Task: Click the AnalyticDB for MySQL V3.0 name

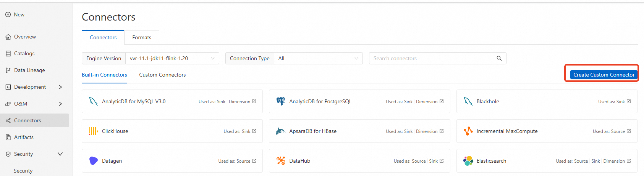Action: click(x=134, y=101)
